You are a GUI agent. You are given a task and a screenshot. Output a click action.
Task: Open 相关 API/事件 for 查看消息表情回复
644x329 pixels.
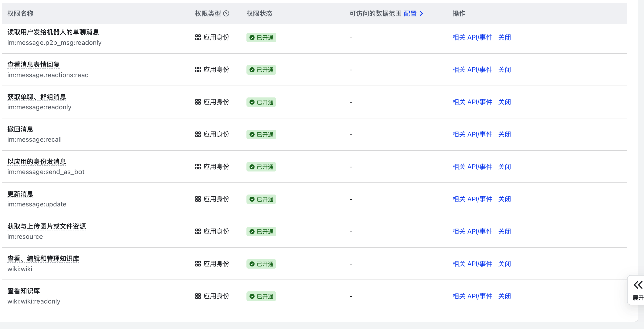[x=472, y=70]
